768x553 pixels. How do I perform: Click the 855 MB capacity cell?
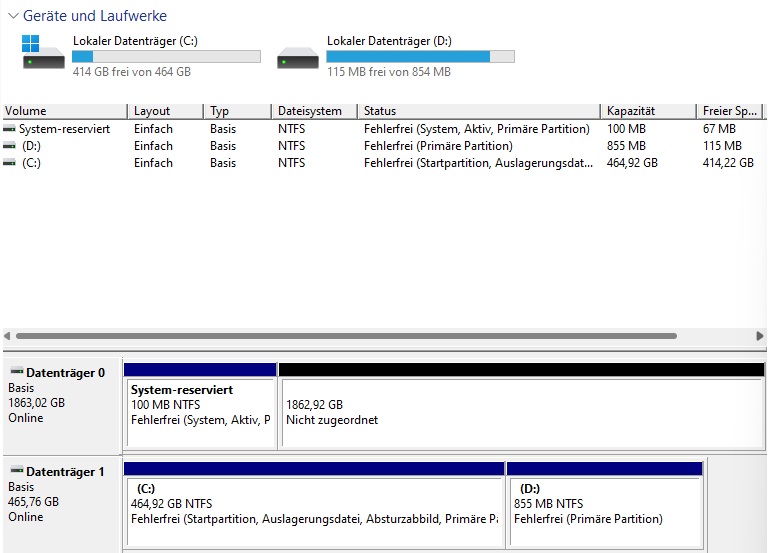[626, 146]
